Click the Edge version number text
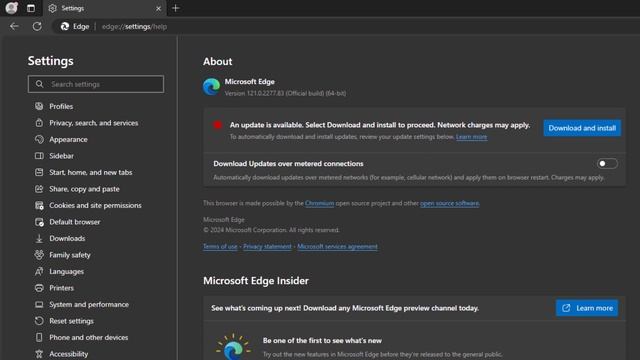The width and height of the screenshot is (640, 360). (285, 93)
